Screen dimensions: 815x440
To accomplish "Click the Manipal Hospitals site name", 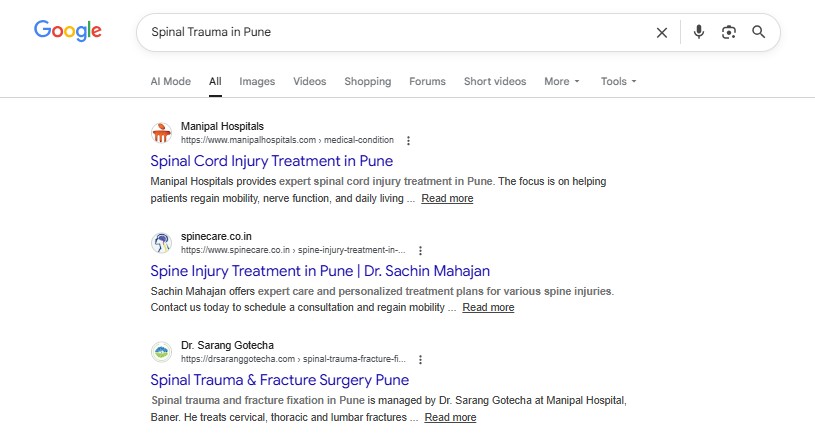I will tap(222, 126).
